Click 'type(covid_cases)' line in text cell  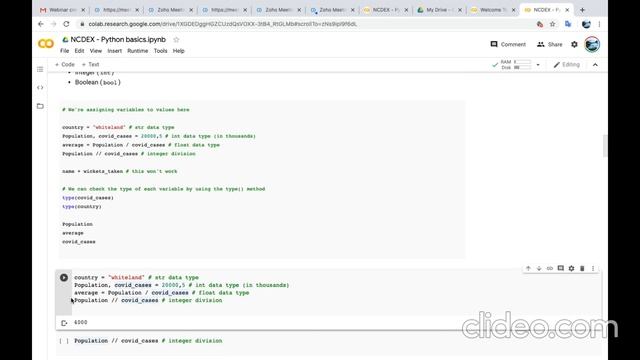[88, 198]
